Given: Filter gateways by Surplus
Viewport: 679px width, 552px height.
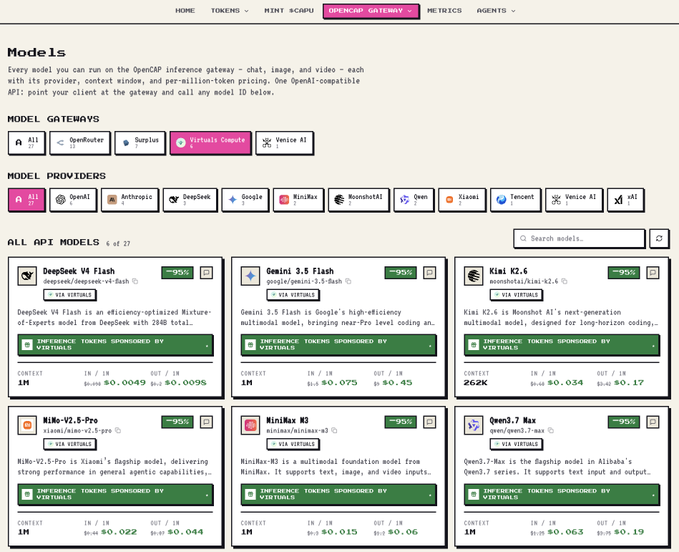Looking at the screenshot, I should pyautogui.click(x=140, y=142).
